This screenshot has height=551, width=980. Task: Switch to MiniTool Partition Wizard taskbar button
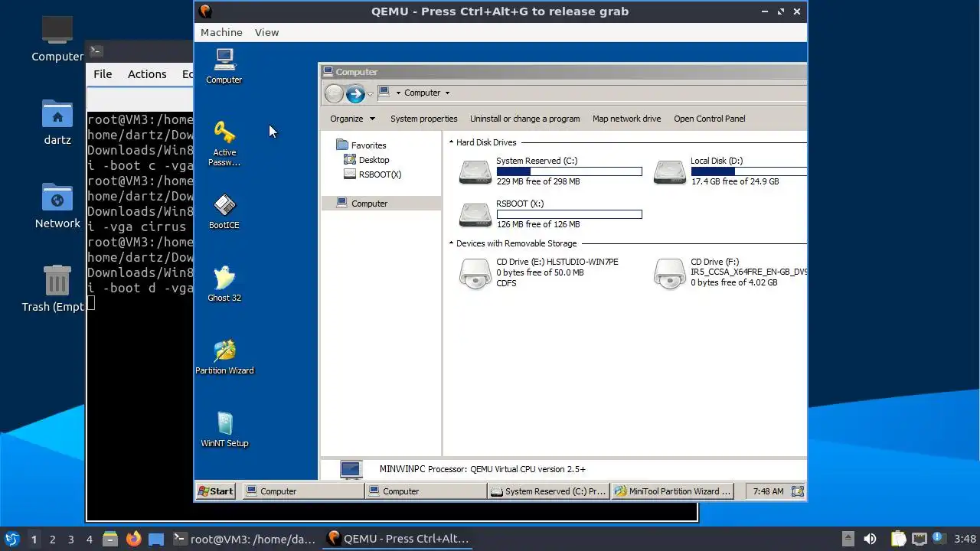pyautogui.click(x=671, y=491)
